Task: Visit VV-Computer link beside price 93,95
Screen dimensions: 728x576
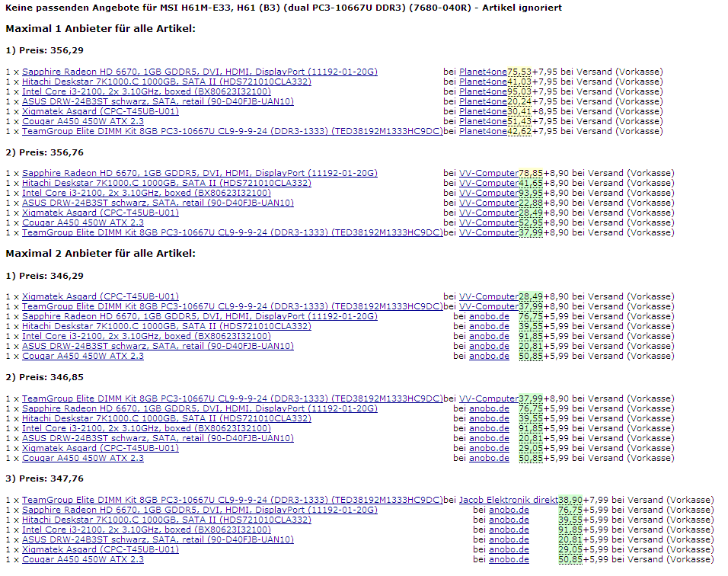Action: 488,193
